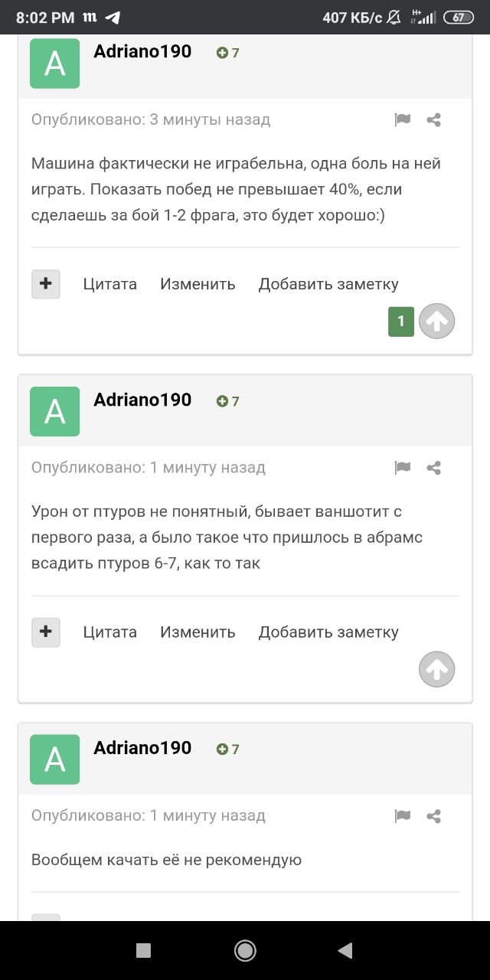
Task: Toggle multiquote plus on second post
Action: pyautogui.click(x=46, y=632)
